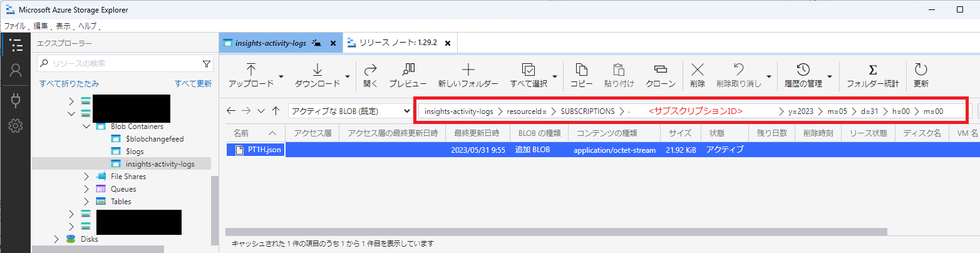Click the すべて更新 link

click(x=193, y=83)
